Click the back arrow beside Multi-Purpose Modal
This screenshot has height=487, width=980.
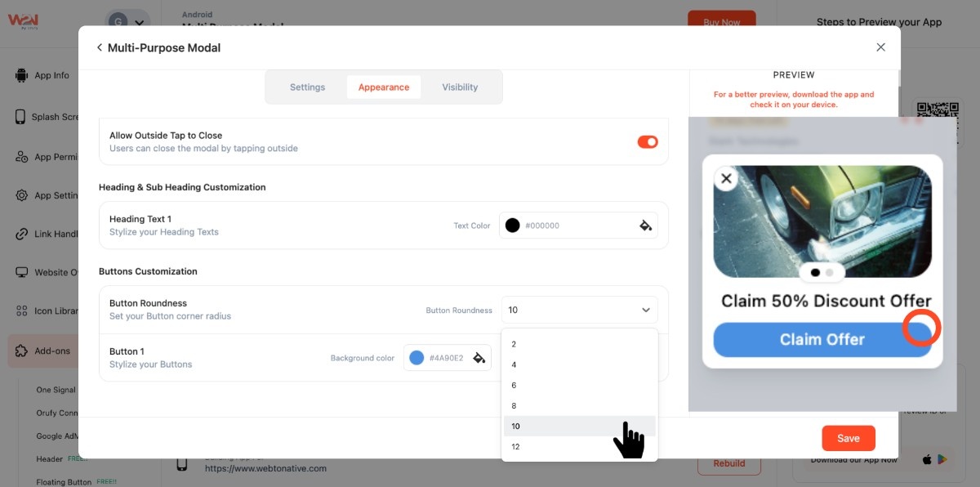[x=100, y=48]
